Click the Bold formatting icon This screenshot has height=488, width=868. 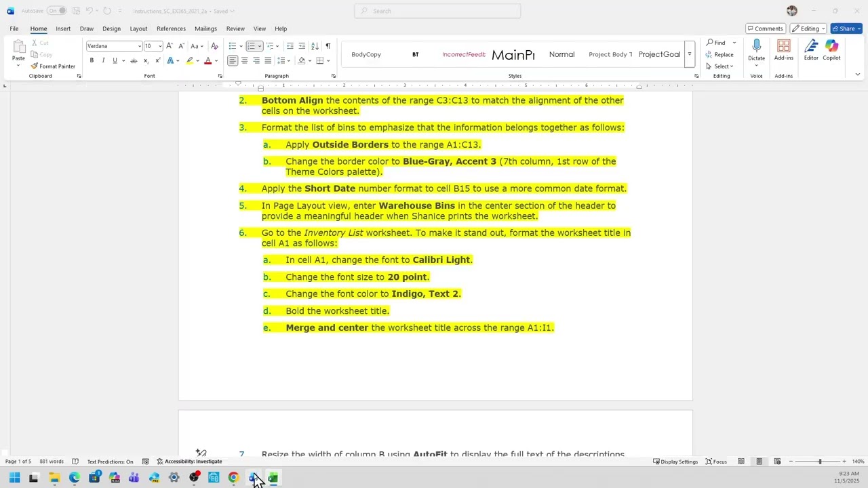coord(92,60)
